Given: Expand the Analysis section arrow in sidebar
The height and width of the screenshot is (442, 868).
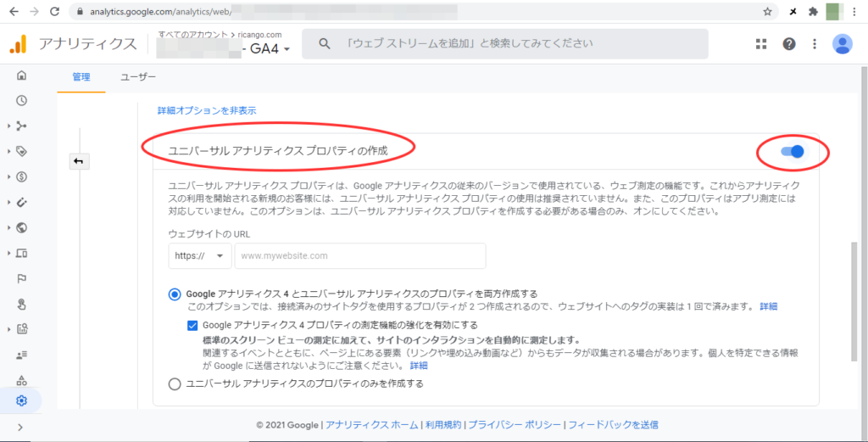Looking at the screenshot, I should (9, 329).
